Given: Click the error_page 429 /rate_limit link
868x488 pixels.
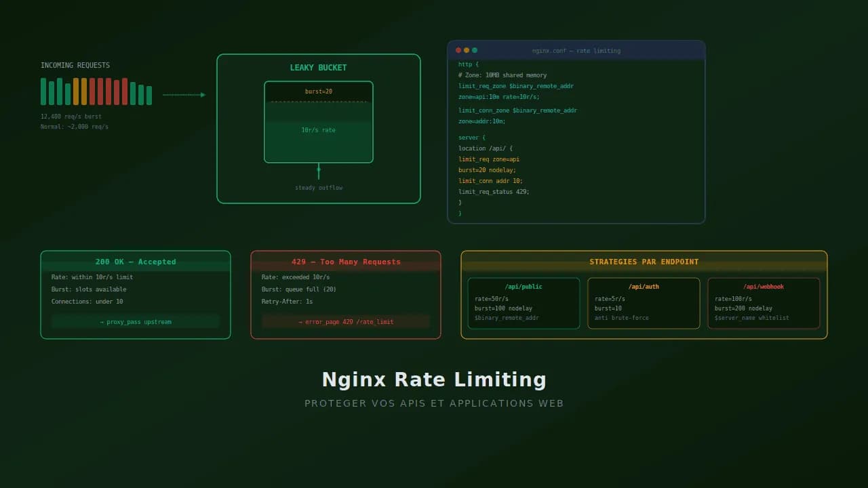Looking at the screenshot, I should (346, 321).
